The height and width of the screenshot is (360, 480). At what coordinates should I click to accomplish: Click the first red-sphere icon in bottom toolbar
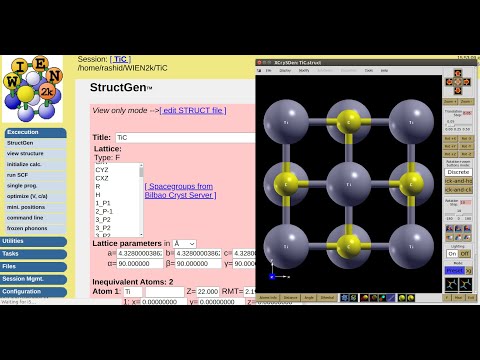click(x=364, y=297)
